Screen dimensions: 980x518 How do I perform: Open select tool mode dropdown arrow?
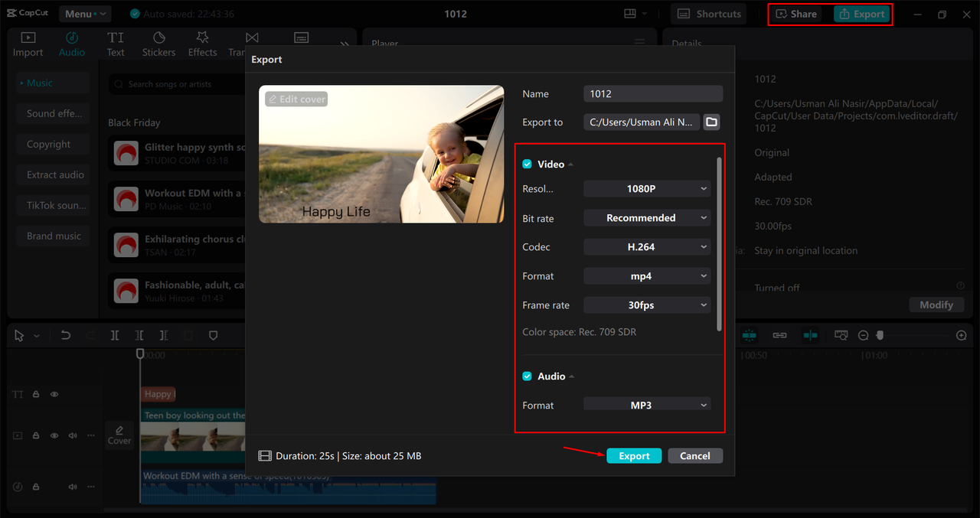click(36, 336)
